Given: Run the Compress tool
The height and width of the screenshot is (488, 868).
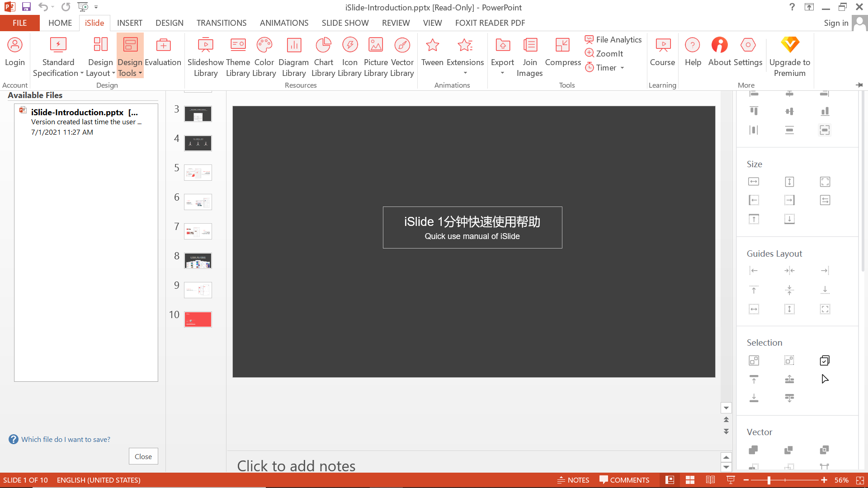Looking at the screenshot, I should click(563, 53).
